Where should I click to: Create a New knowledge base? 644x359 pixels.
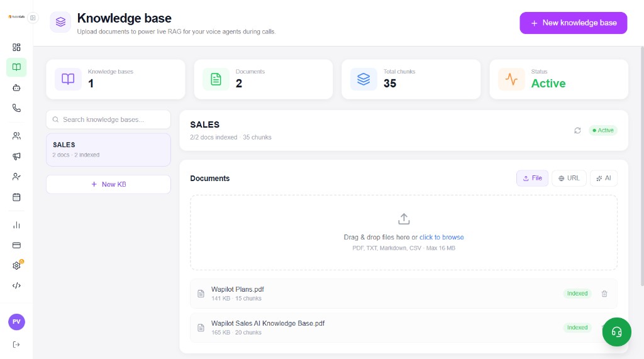[x=573, y=23]
